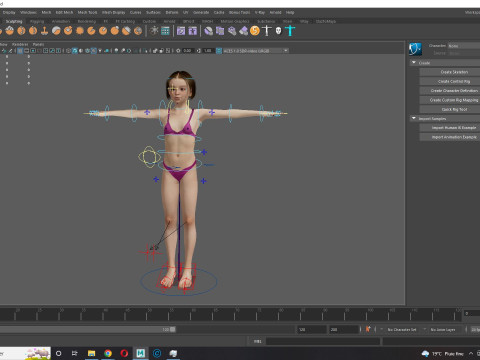Click the first purple square custom shelf icon
This screenshot has width=480, height=360.
click(181, 31)
